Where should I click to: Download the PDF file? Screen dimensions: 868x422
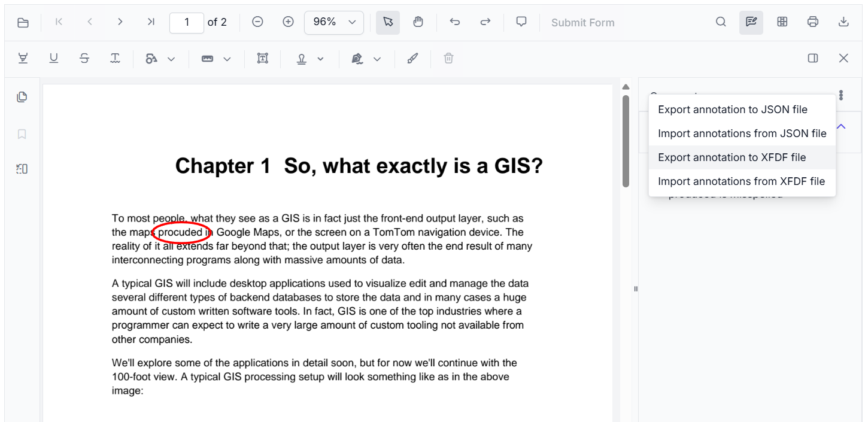coord(843,22)
